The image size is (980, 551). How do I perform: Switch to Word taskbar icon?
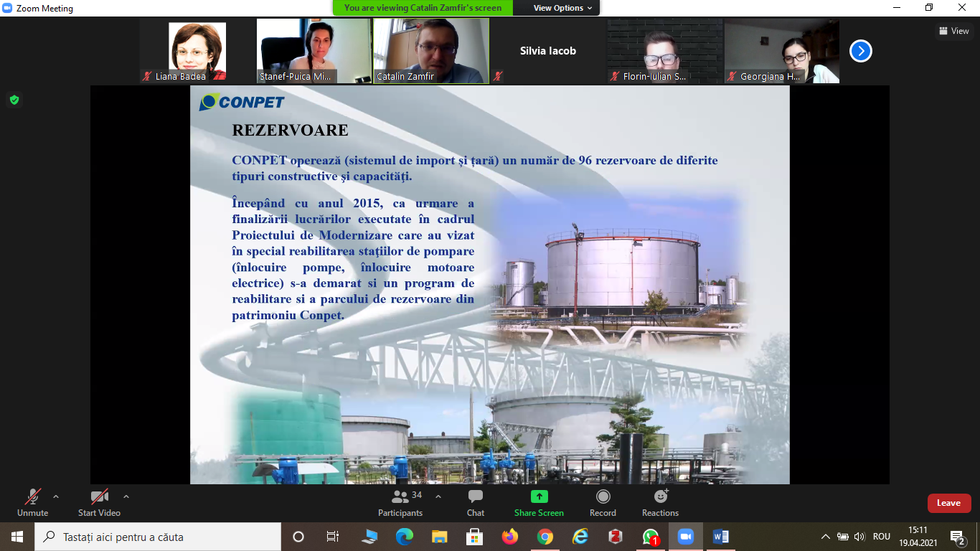click(721, 537)
